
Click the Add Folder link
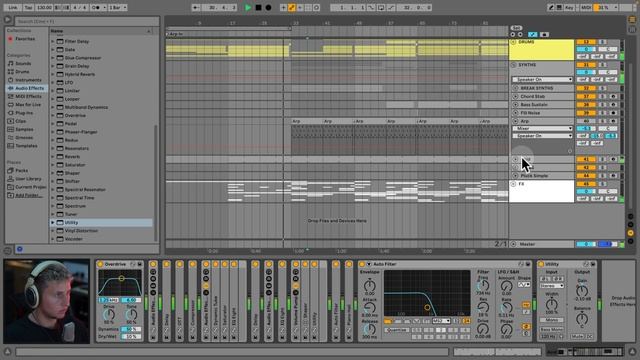tap(28, 195)
